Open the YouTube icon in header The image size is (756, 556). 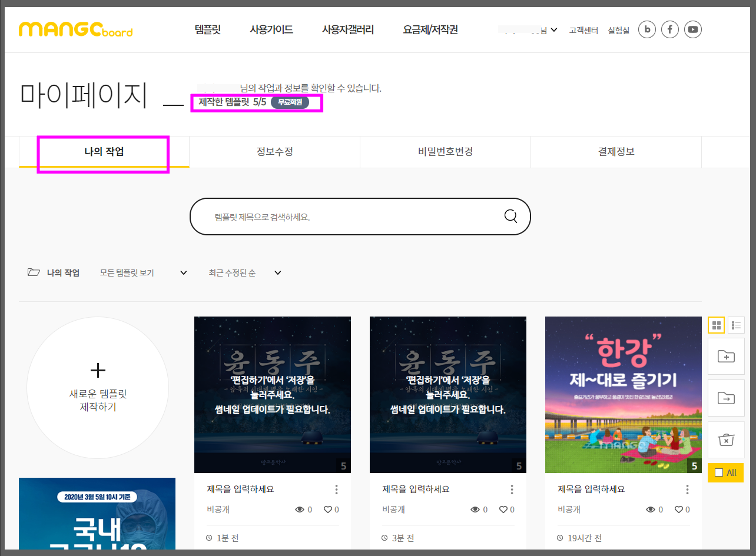click(693, 29)
